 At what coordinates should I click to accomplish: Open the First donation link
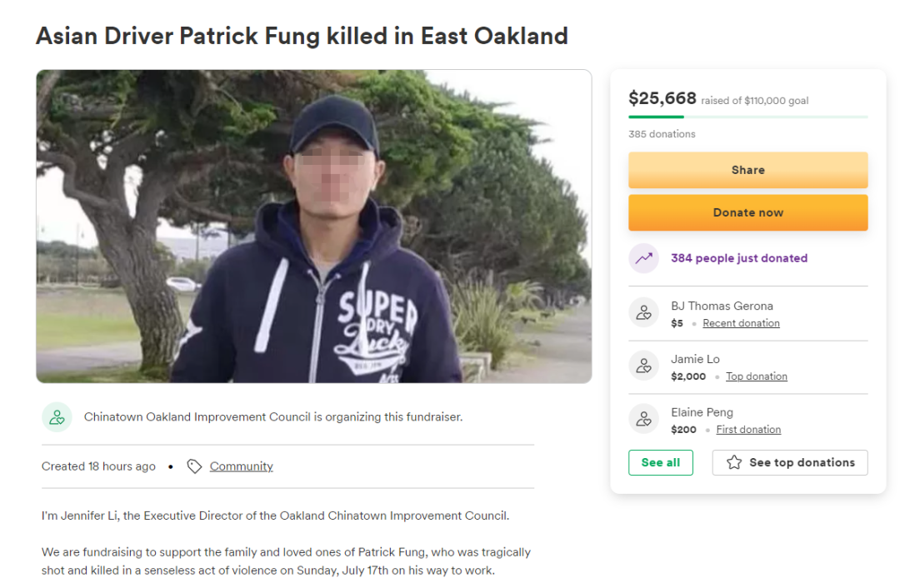[748, 430]
